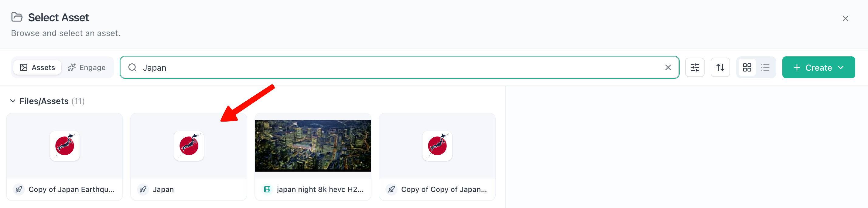Open the filter settings icon
Viewport: 868px width, 208px height.
695,67
